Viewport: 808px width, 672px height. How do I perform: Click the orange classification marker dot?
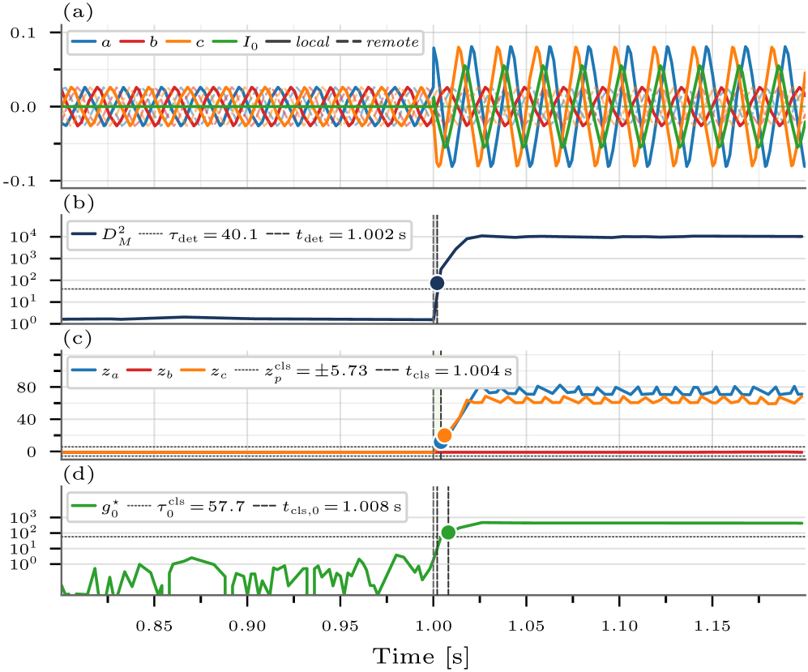(444, 435)
